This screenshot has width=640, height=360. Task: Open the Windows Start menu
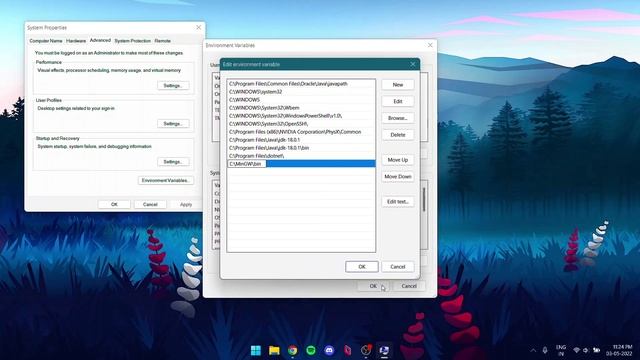pyautogui.click(x=256, y=350)
